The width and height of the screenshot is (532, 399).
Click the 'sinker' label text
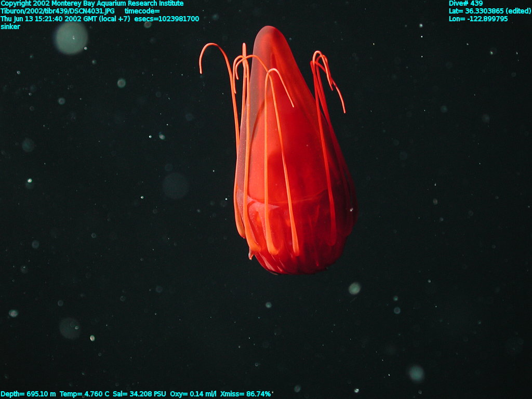pyautogui.click(x=10, y=26)
